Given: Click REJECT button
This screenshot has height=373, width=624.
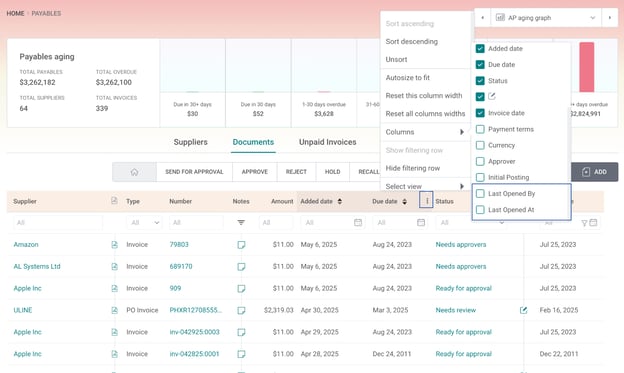Looking at the screenshot, I should [x=296, y=172].
